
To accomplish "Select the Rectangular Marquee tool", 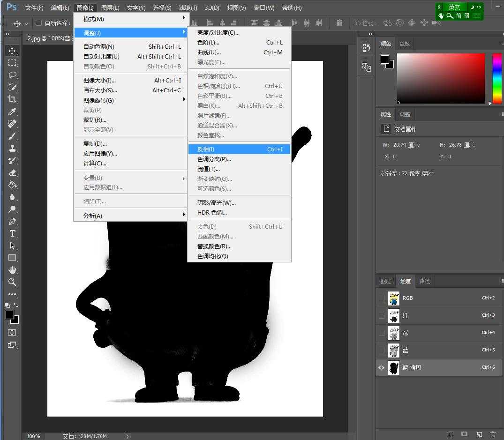I will click(x=12, y=63).
